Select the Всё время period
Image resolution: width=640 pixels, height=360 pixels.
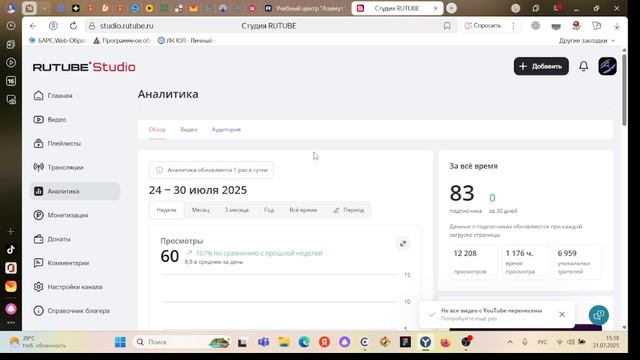(x=303, y=210)
